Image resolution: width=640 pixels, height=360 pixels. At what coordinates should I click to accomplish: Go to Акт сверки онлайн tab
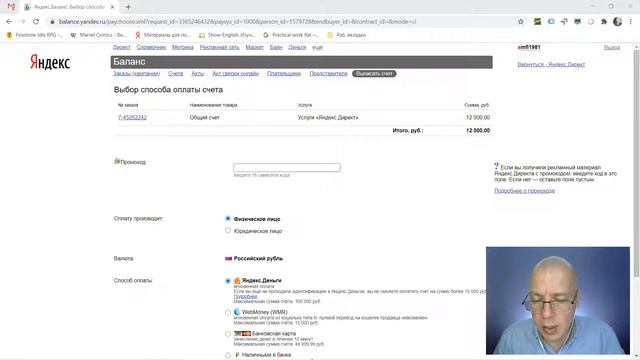[x=236, y=73]
